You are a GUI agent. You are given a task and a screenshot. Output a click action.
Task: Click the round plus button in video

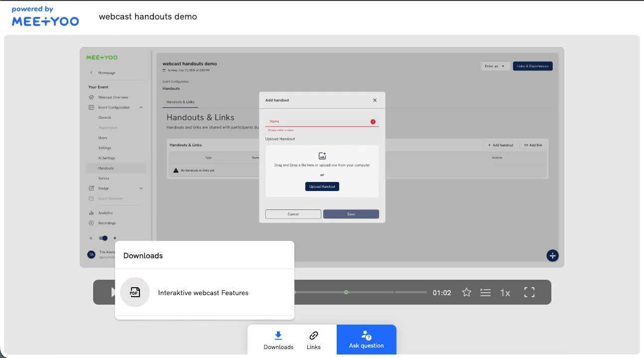pyautogui.click(x=552, y=256)
